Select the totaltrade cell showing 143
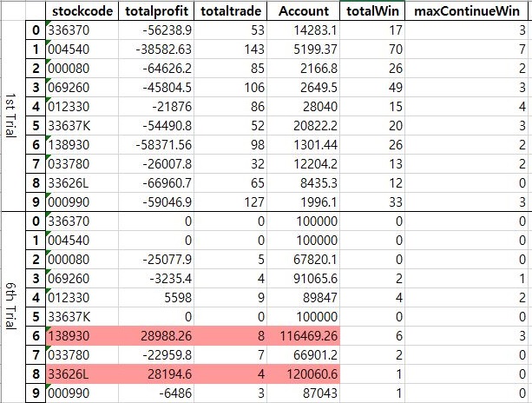532x403 pixels. coord(230,50)
